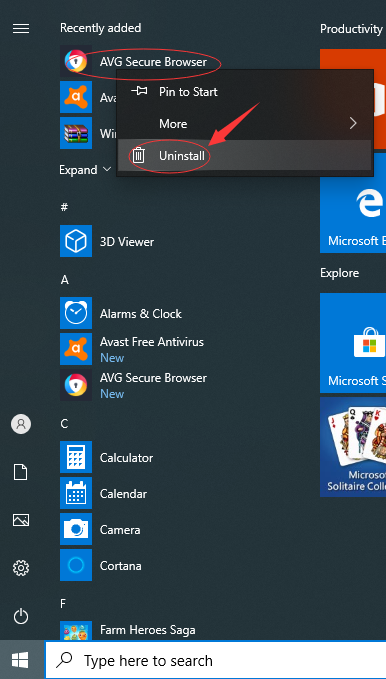Open the More submenu text

pyautogui.click(x=173, y=124)
